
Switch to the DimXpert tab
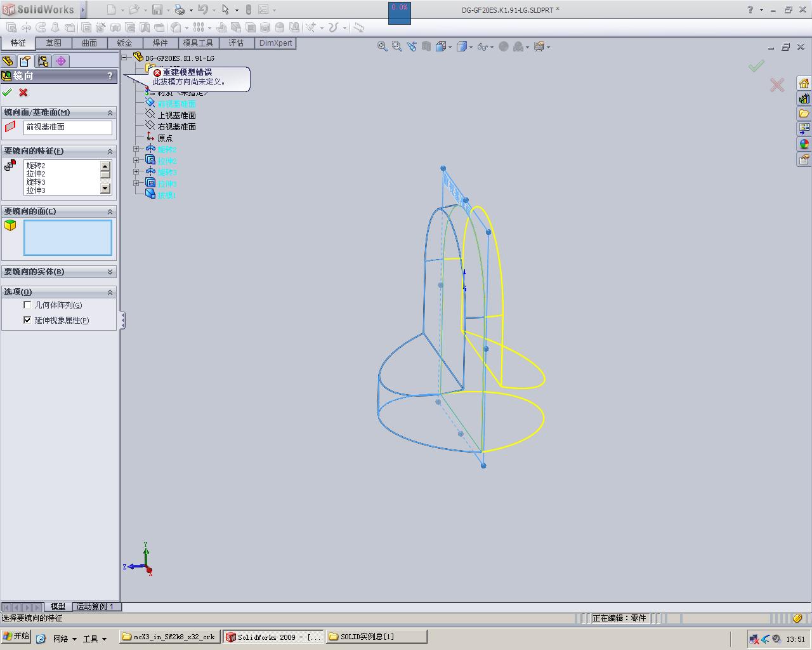(276, 43)
